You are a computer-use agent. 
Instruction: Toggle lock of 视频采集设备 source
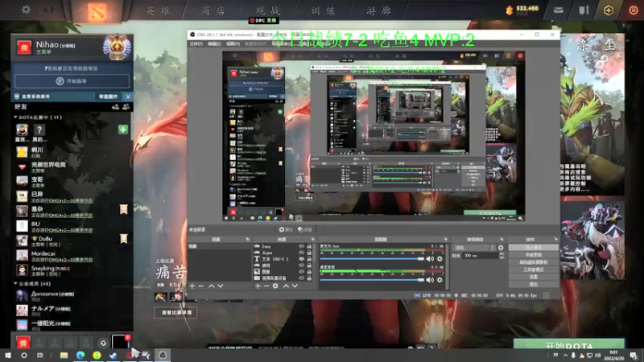309,278
